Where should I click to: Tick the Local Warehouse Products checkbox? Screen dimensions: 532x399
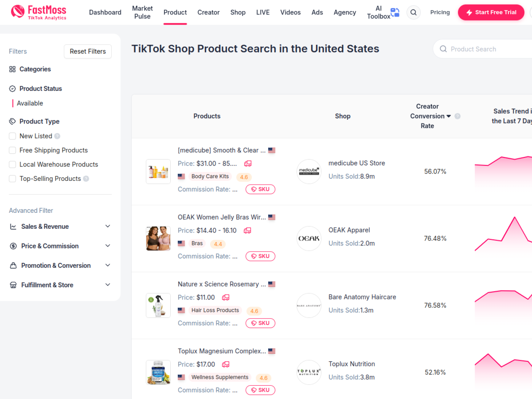13,165
